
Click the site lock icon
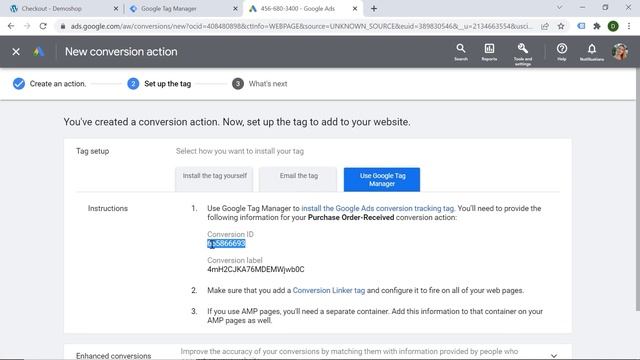(62, 26)
